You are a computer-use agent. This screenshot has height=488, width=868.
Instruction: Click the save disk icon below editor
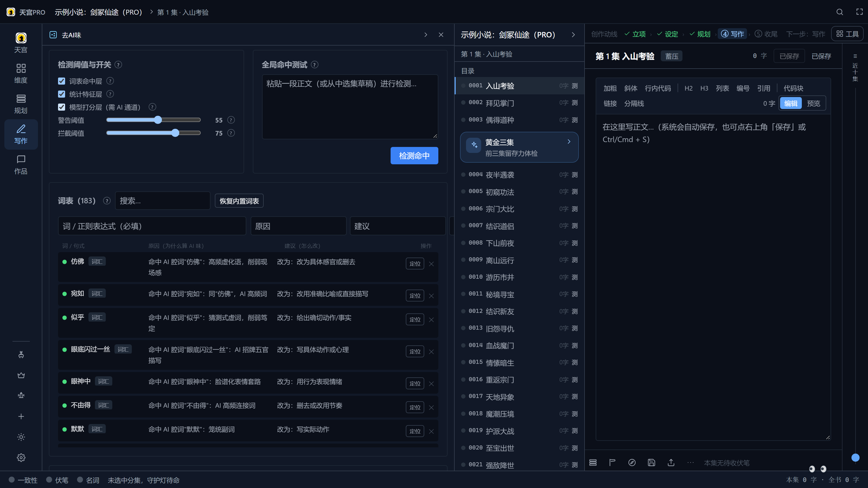[x=651, y=463]
